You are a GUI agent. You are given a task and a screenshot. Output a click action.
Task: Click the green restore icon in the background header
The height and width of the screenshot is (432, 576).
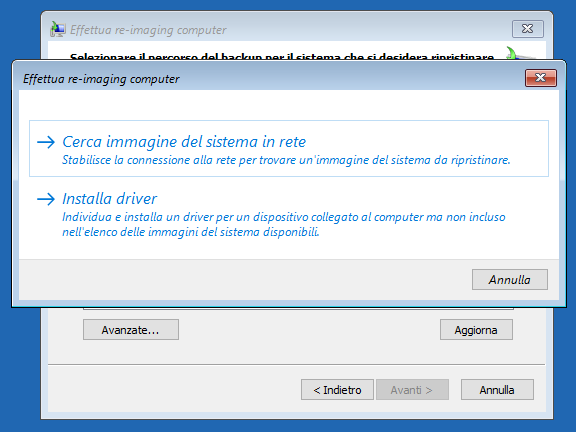click(517, 53)
